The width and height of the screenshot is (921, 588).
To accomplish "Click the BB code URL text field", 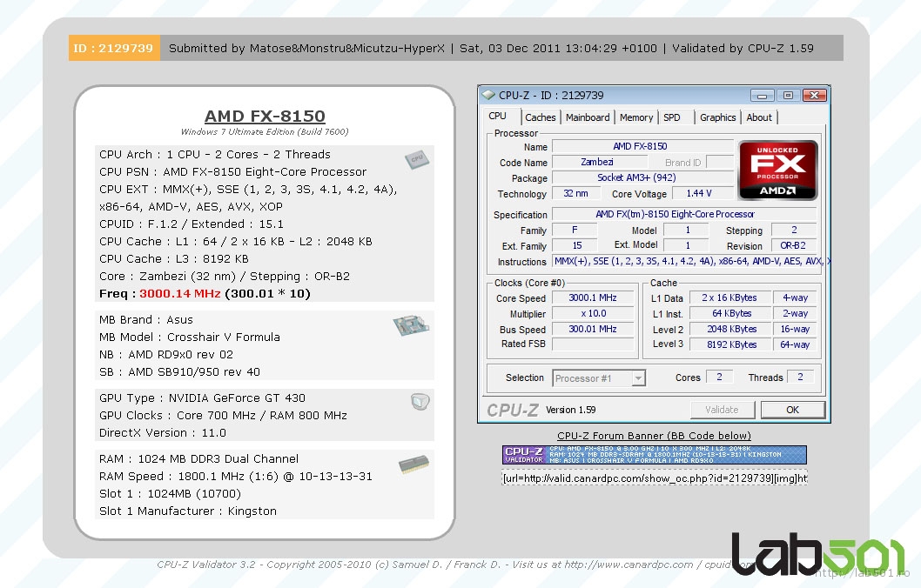I will (x=654, y=478).
